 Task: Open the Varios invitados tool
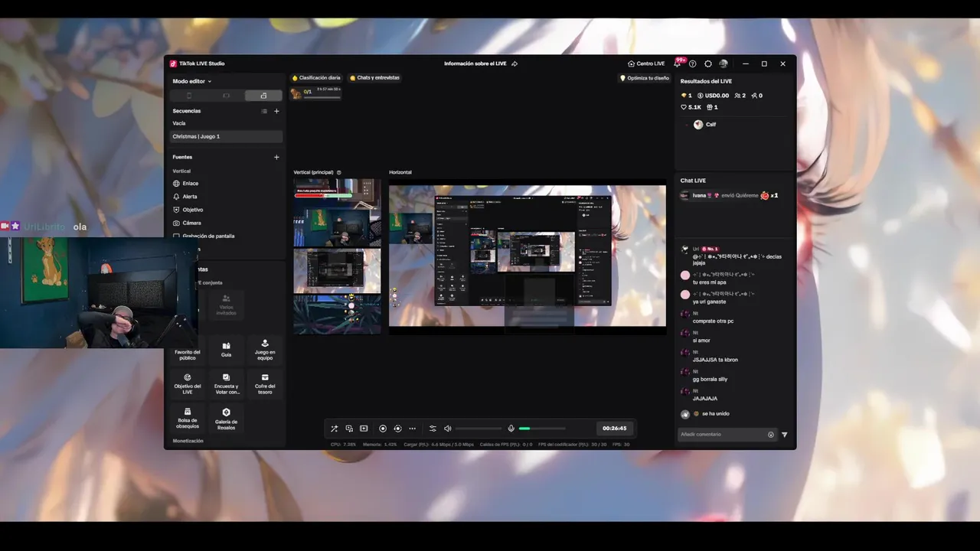coord(226,305)
